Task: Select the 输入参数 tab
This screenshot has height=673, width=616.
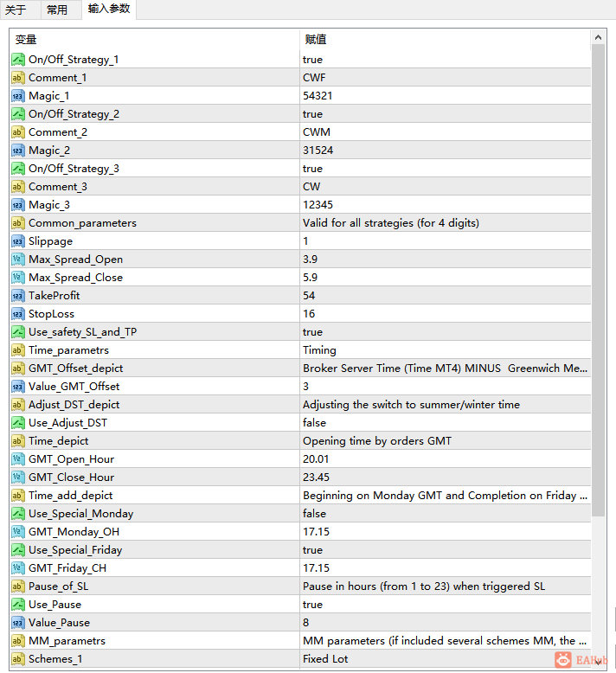Action: click(x=109, y=9)
